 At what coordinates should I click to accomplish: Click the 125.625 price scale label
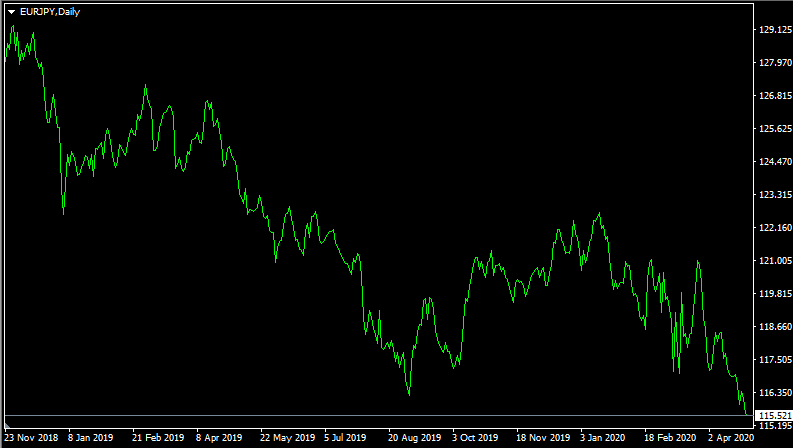(x=775, y=129)
